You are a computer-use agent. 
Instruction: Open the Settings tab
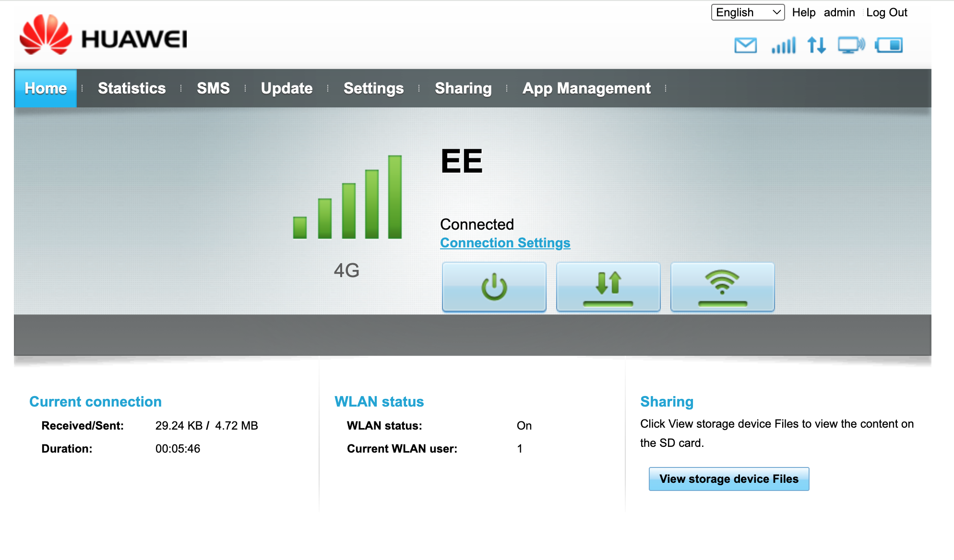[374, 88]
